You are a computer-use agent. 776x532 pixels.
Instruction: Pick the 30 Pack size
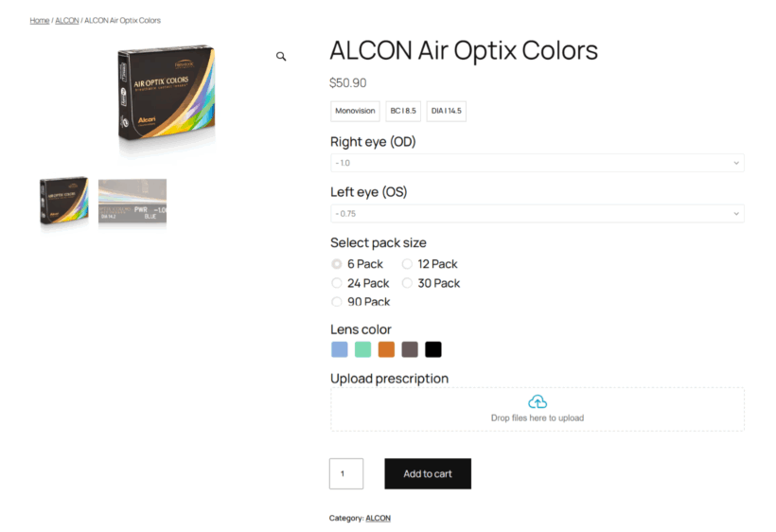click(407, 283)
